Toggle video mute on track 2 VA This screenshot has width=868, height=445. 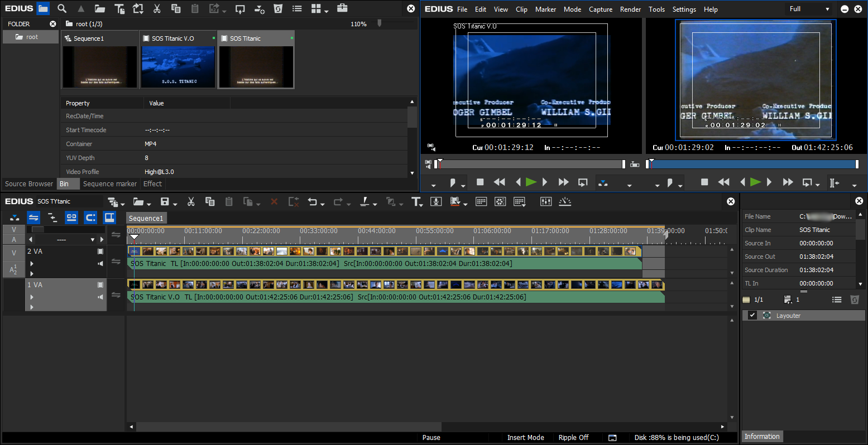click(100, 251)
